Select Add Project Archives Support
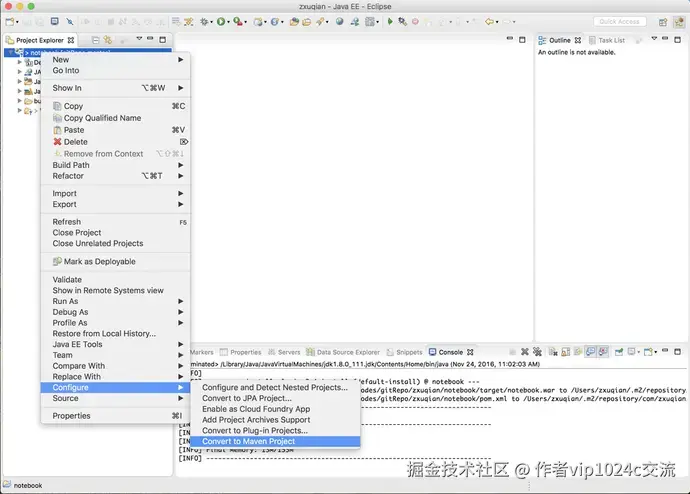 pyautogui.click(x=275, y=420)
